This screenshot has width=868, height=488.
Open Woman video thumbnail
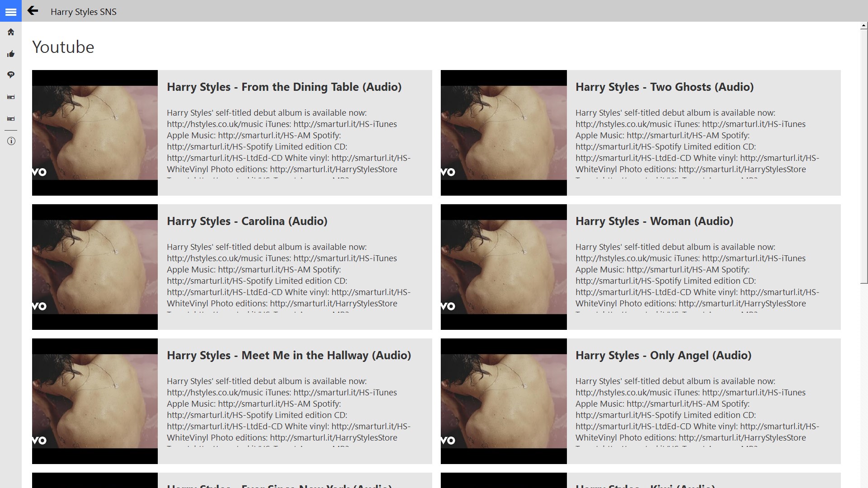(x=504, y=267)
